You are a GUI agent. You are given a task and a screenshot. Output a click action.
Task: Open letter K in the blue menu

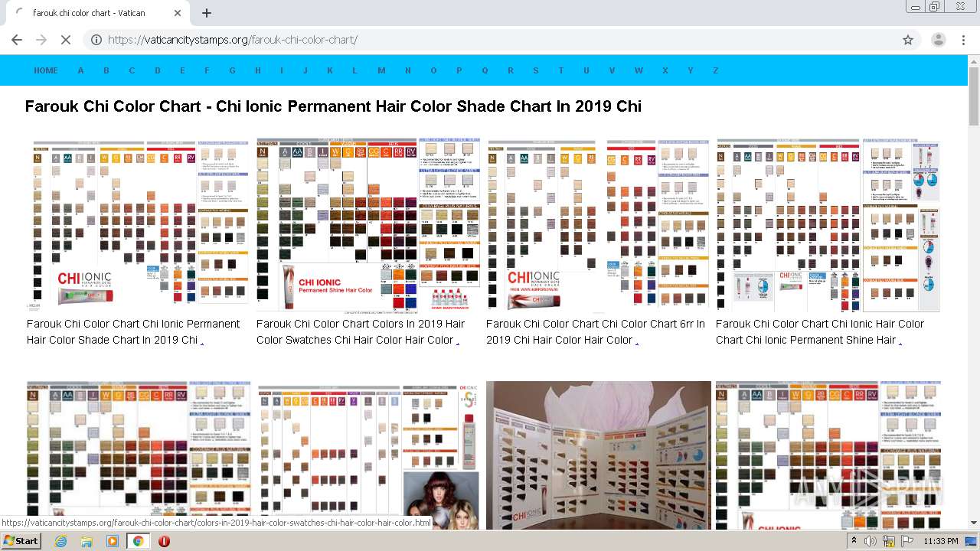pos(330,70)
